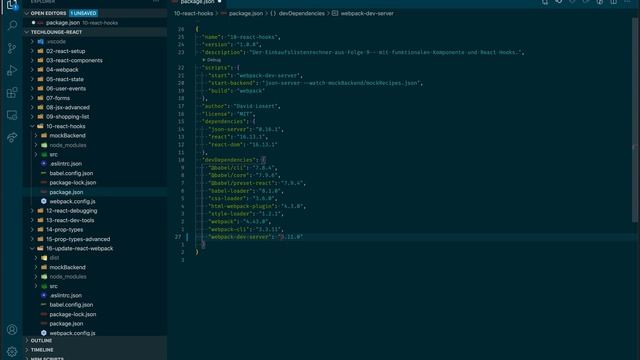Click the 10-react-hooks breadcrumb
This screenshot has height=360, width=640.
[x=193, y=13]
